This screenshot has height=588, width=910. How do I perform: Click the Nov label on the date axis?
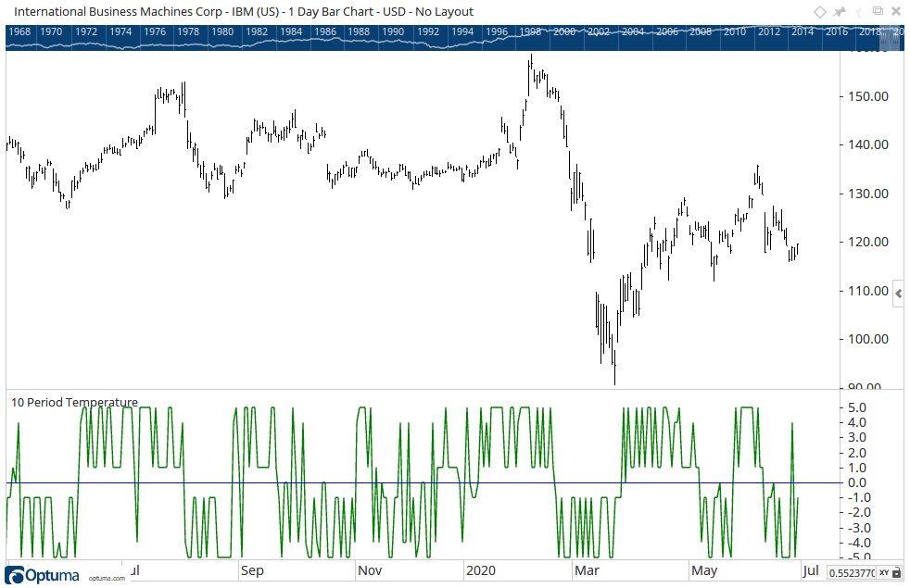click(x=371, y=570)
